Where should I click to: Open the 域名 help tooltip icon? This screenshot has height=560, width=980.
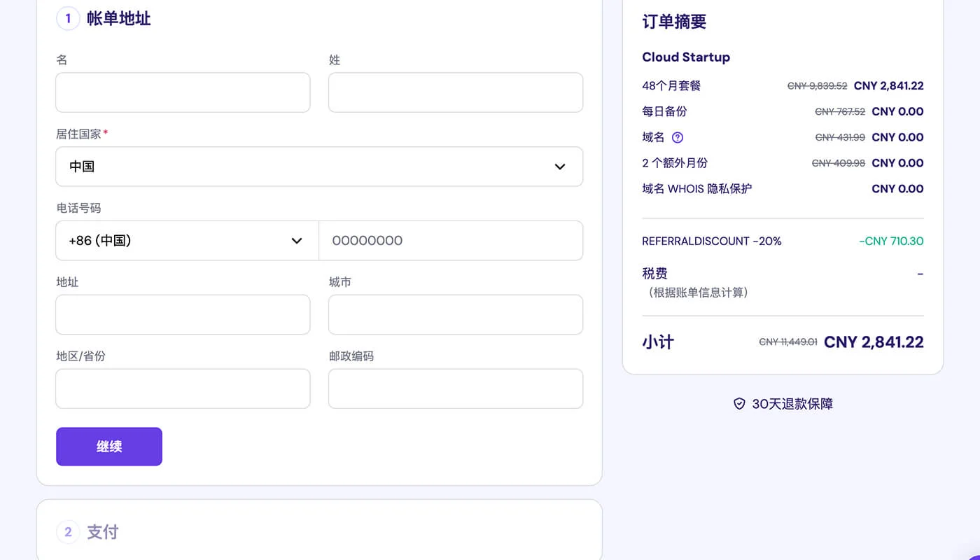pyautogui.click(x=677, y=137)
